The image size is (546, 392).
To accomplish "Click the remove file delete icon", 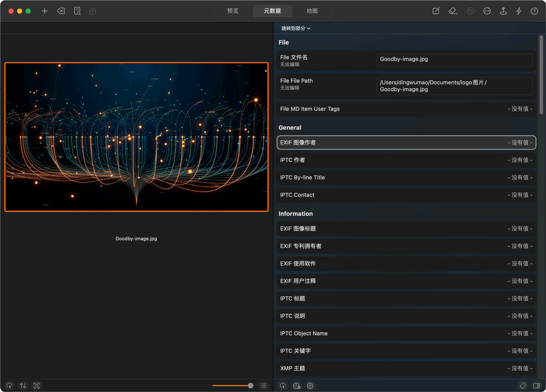I will tap(61, 11).
